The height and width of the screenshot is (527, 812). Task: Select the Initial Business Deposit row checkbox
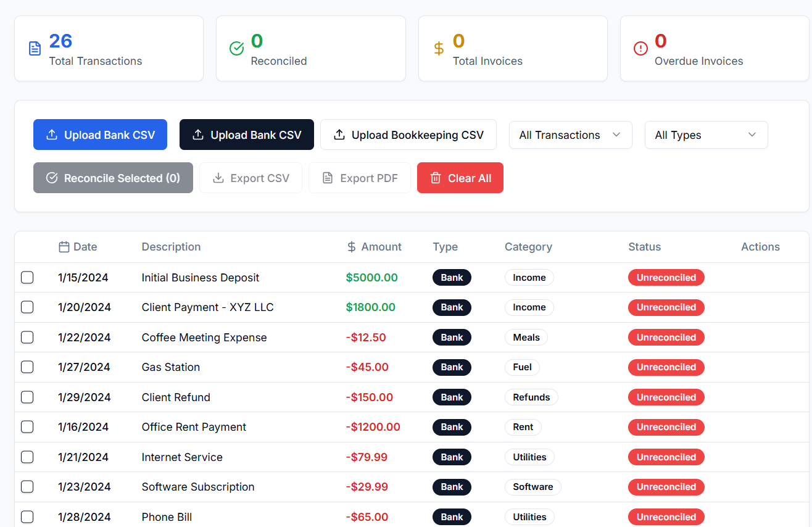[27, 278]
